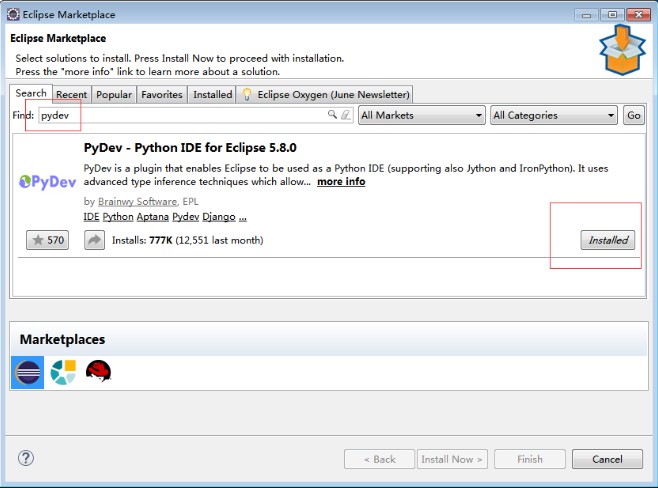
Task: Switch to the Recent tab
Action: [x=71, y=94]
